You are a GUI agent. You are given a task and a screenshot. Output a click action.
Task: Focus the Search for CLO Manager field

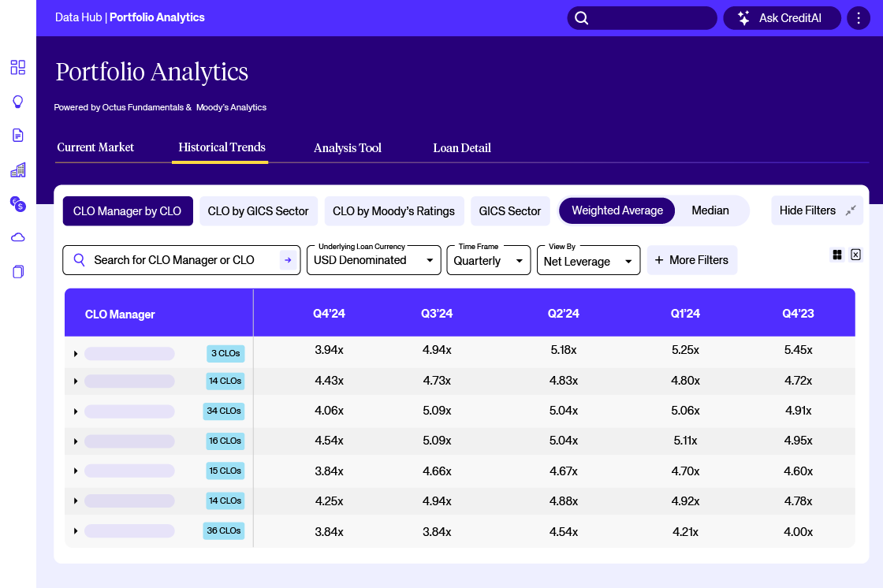(x=181, y=260)
